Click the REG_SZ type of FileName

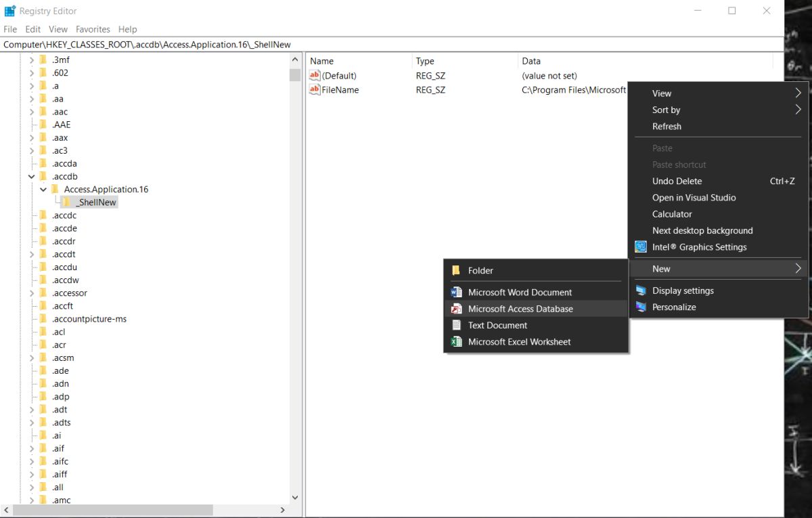tap(430, 89)
